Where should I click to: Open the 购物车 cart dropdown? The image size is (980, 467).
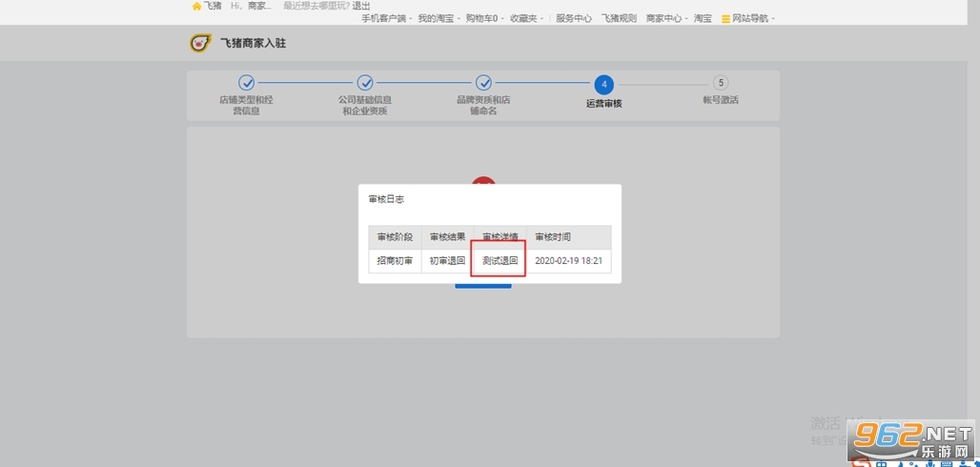tap(484, 18)
